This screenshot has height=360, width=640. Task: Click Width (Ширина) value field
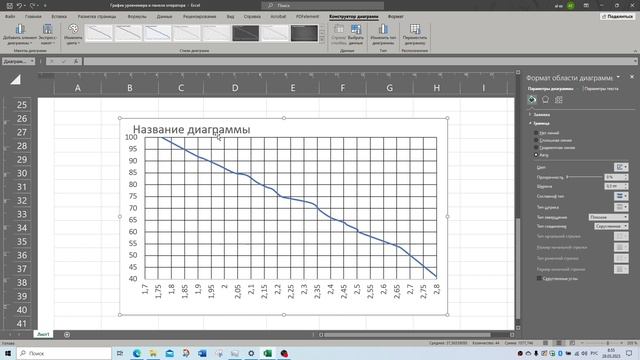click(613, 186)
